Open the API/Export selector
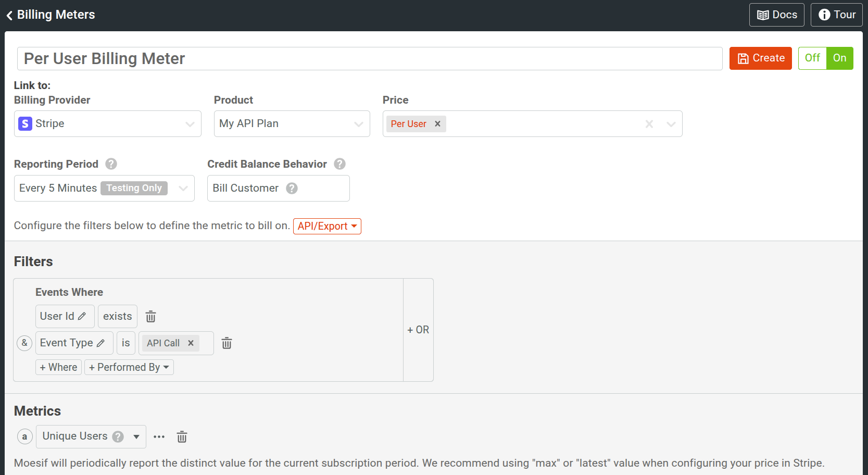 click(327, 226)
